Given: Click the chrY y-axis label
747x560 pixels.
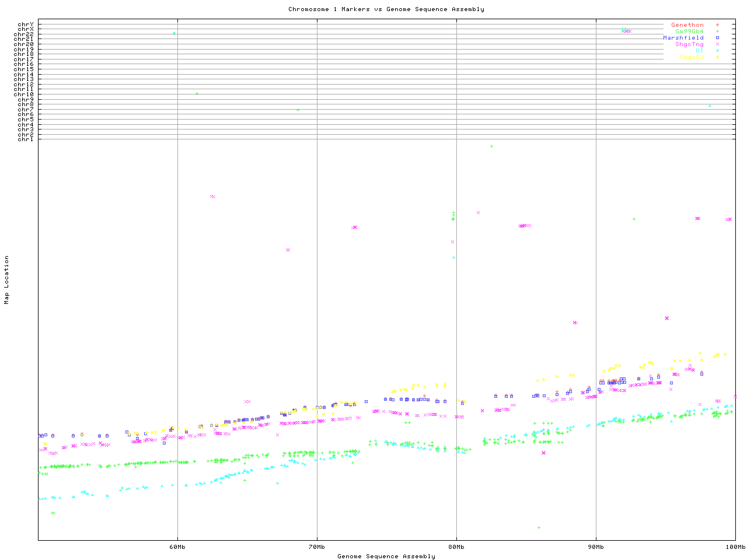Looking at the screenshot, I should pos(25,24).
